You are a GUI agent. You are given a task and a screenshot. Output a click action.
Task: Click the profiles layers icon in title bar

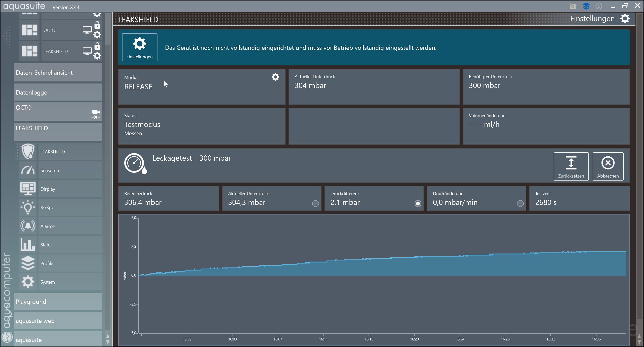click(x=586, y=6)
